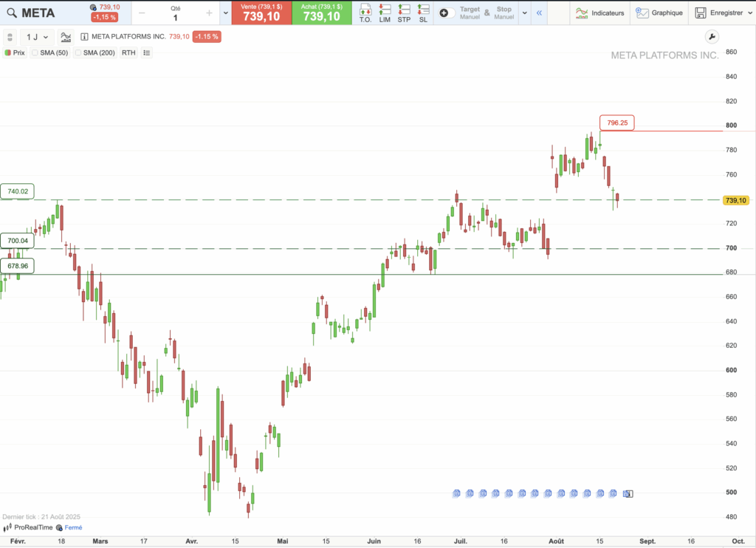Open the indicator list icon beside RTH
This screenshot has height=548, width=756.
[x=146, y=53]
